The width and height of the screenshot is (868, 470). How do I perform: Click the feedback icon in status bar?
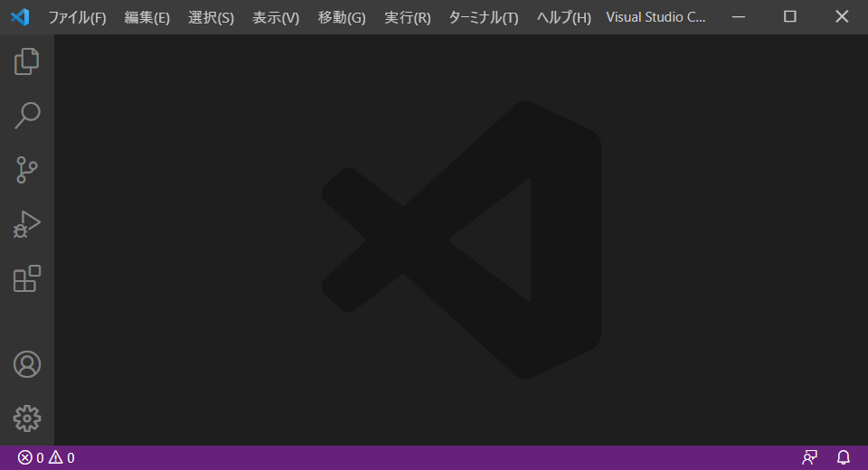point(809,458)
